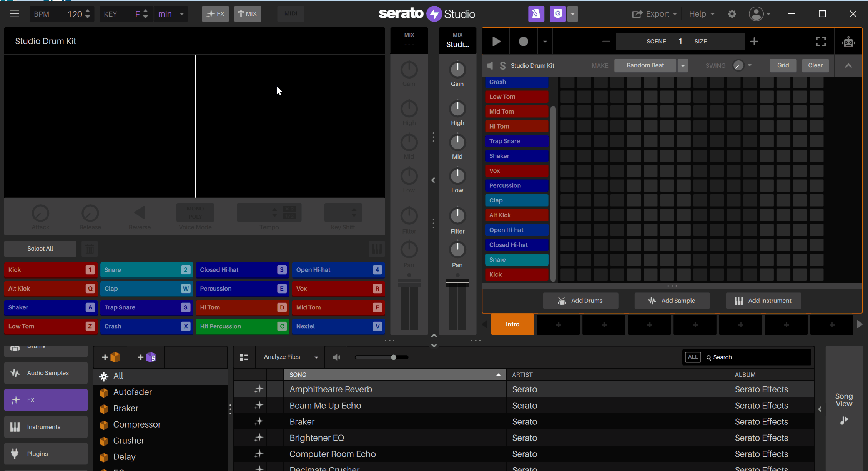Change key E with stepper arrows

145,14
